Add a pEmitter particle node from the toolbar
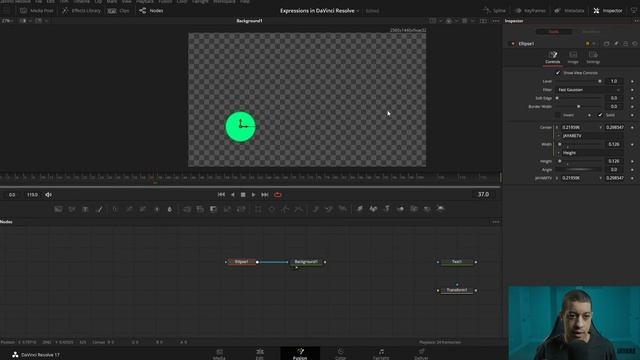The image size is (640, 360). (316, 209)
